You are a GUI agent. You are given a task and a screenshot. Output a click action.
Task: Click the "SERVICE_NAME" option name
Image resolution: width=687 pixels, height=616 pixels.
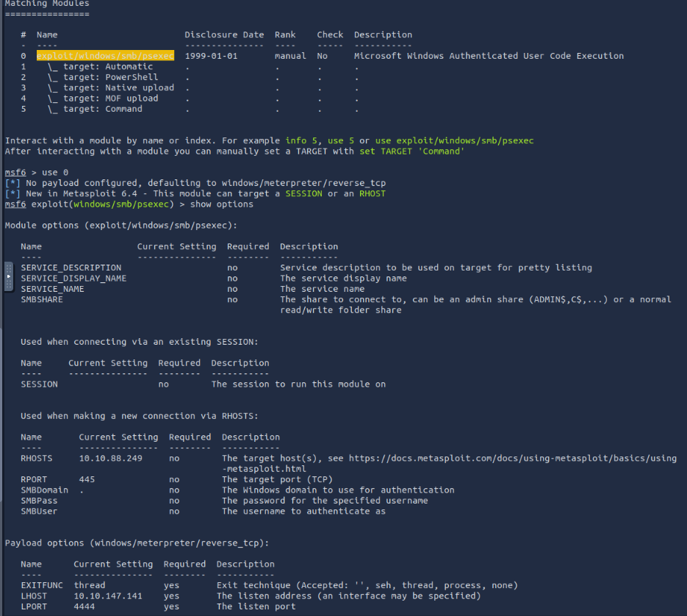53,289
